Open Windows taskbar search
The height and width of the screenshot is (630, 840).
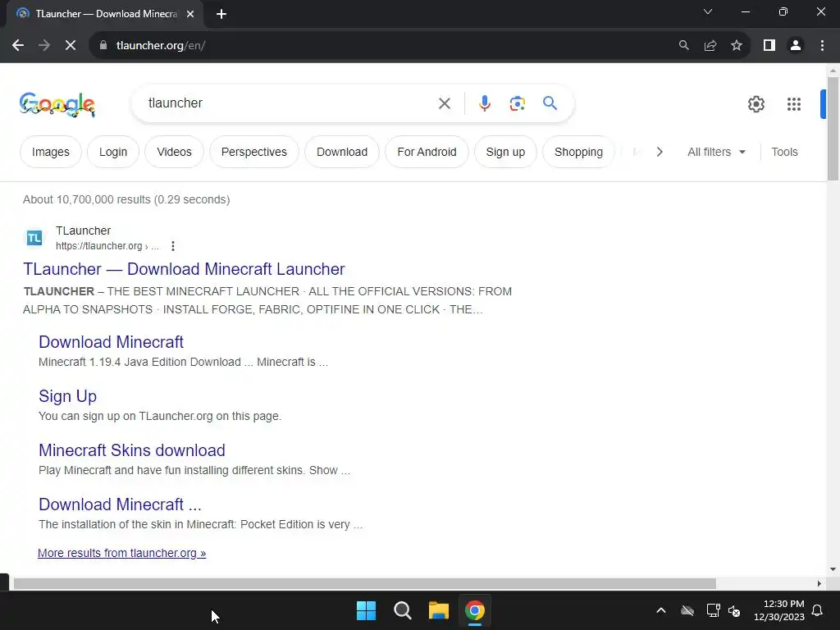(402, 610)
